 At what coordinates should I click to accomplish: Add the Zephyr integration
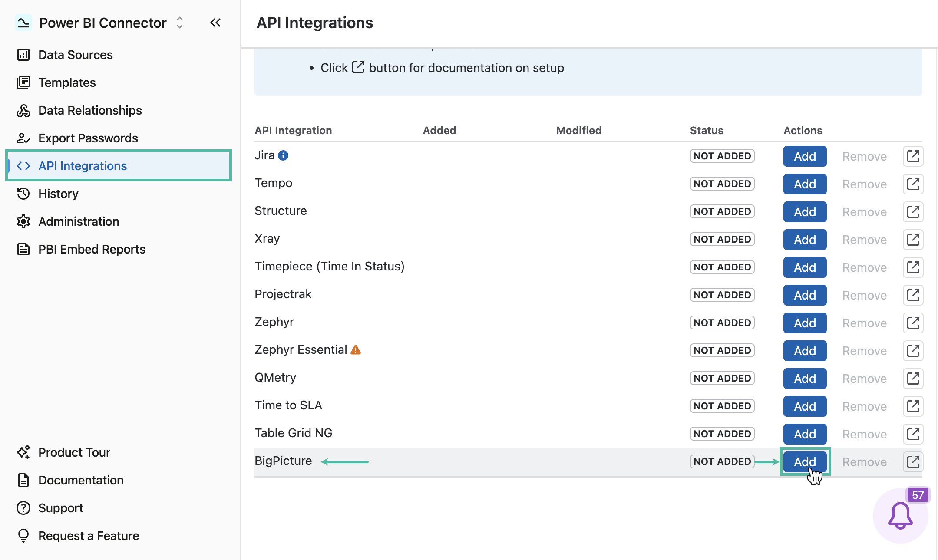point(805,323)
